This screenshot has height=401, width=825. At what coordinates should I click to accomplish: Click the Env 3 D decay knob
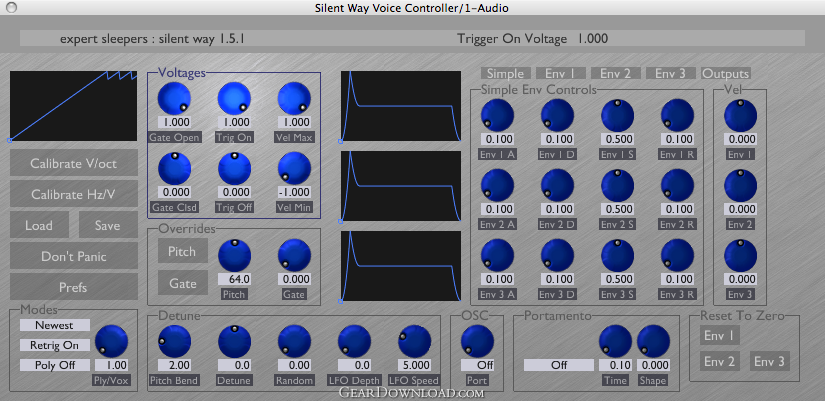[x=557, y=255]
